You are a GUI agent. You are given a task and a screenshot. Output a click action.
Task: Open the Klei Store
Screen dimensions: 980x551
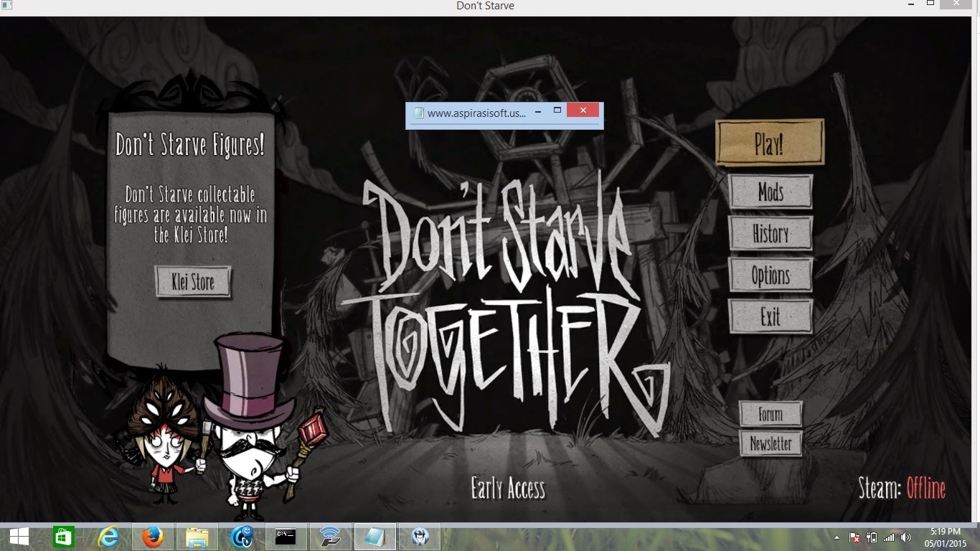[x=192, y=281]
